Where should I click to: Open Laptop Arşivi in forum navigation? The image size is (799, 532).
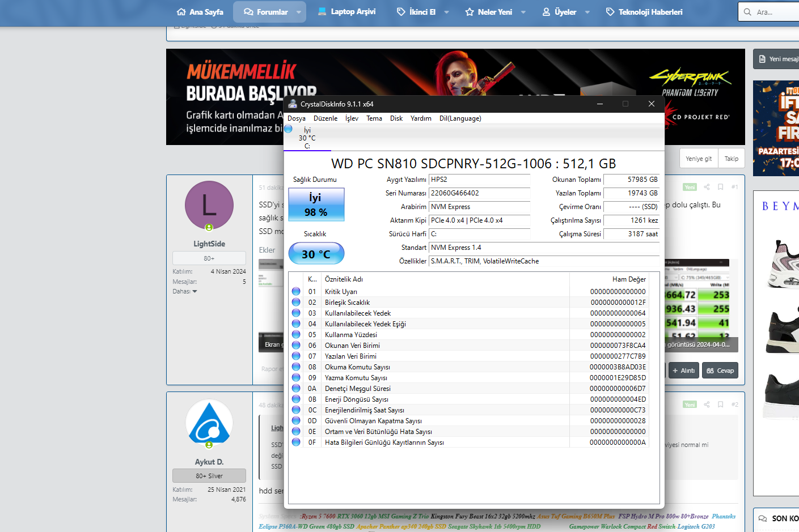(x=346, y=12)
